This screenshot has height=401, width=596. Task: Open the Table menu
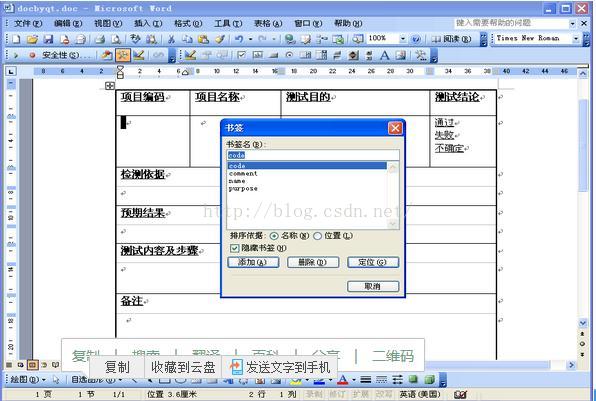(x=268, y=24)
